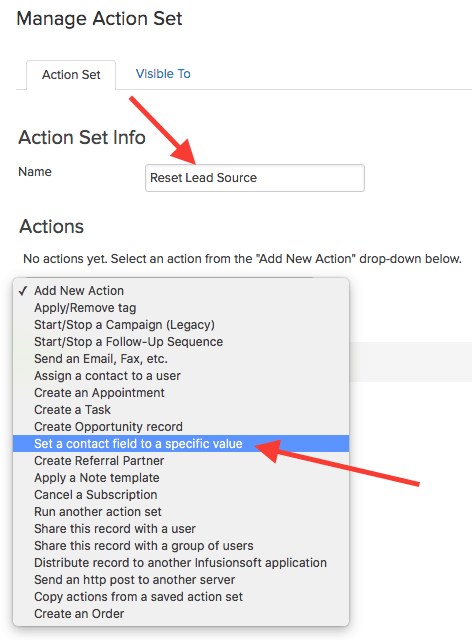Pick "Share this record with a user"
472x640 pixels.
(x=181, y=529)
